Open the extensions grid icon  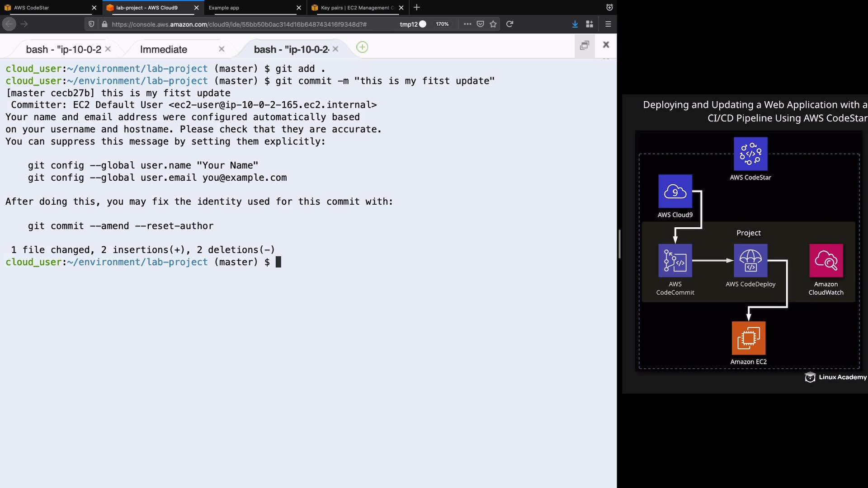pyautogui.click(x=590, y=24)
